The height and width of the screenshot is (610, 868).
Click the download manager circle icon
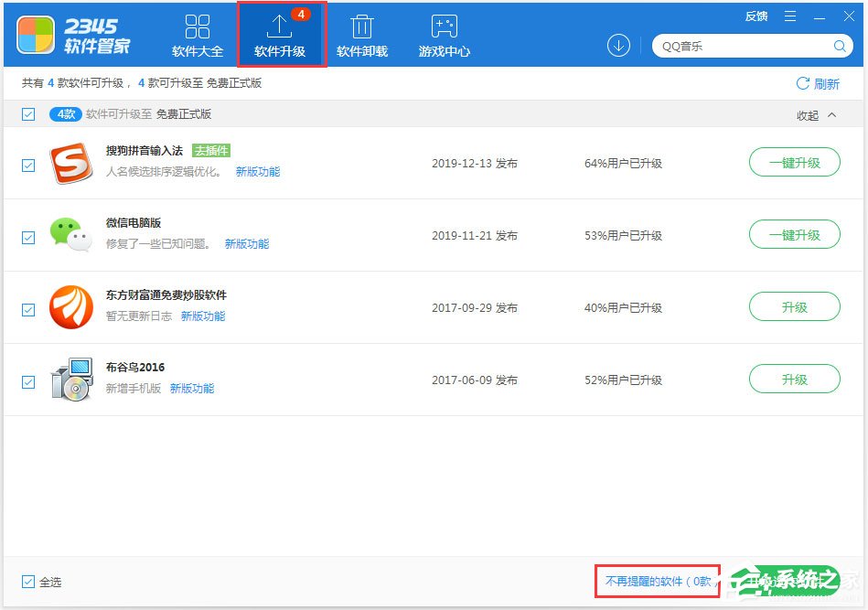[x=618, y=44]
